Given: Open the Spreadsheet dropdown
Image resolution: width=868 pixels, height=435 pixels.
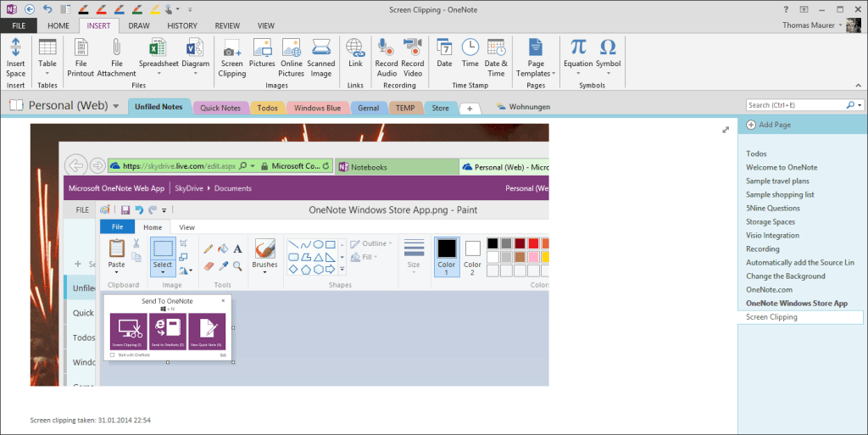Looking at the screenshot, I should [159, 73].
